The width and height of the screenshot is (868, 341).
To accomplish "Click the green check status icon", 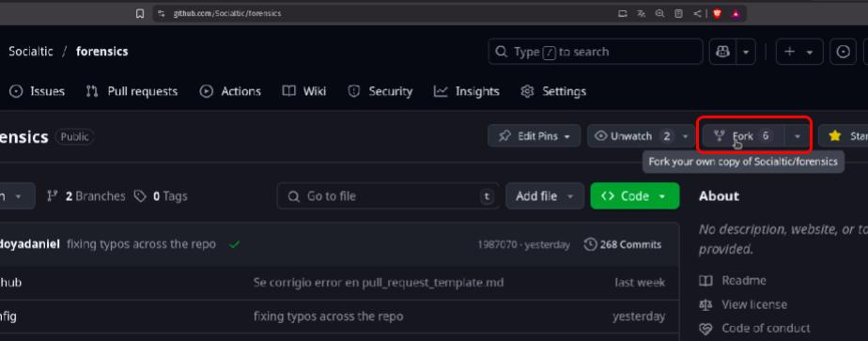I will (x=234, y=244).
